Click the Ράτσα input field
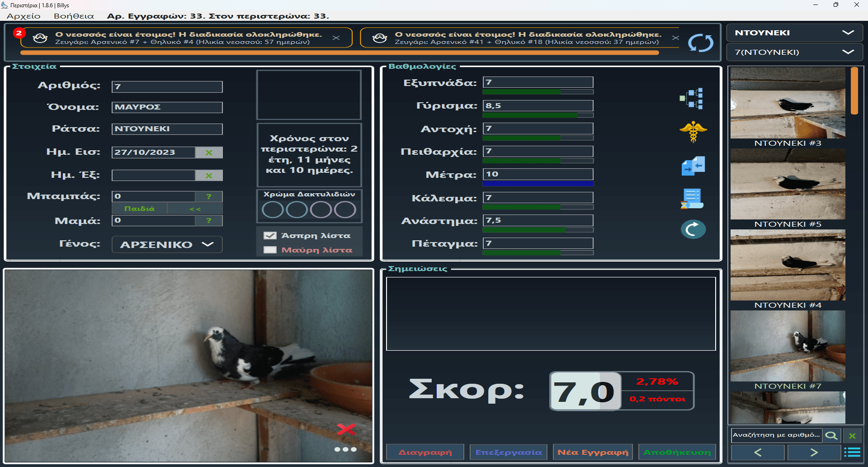The image size is (868, 467). point(167,129)
